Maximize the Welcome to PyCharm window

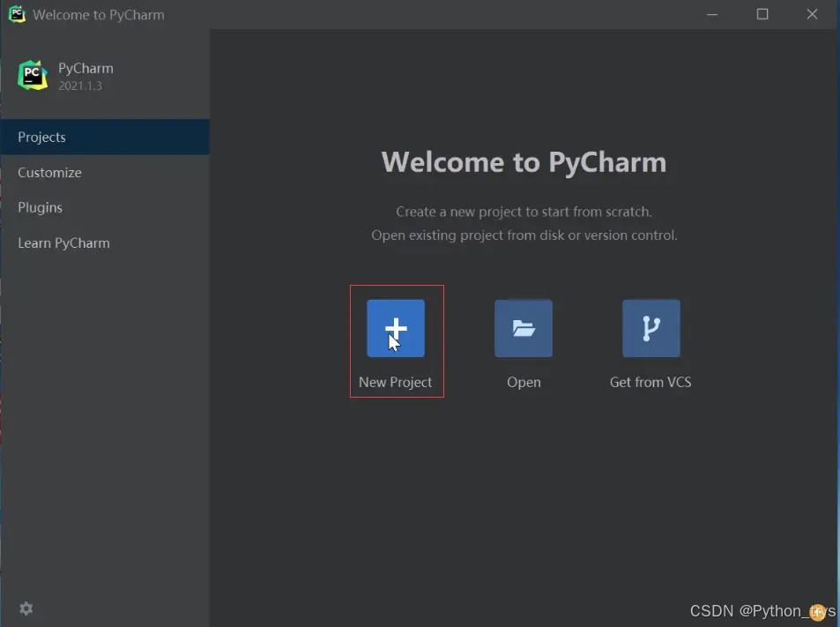[762, 14]
